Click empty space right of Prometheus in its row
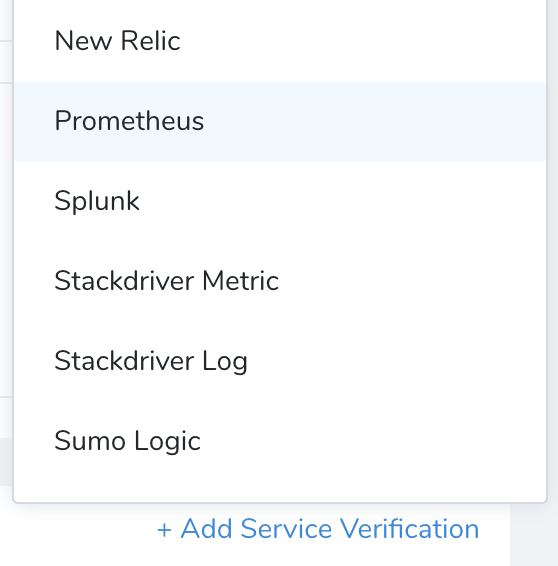Screen dimensions: 558x566 (x=375, y=122)
